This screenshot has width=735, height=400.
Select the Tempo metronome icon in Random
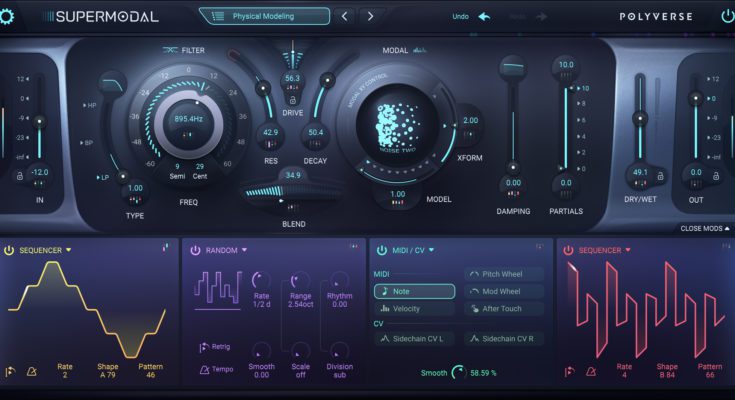coord(204,370)
